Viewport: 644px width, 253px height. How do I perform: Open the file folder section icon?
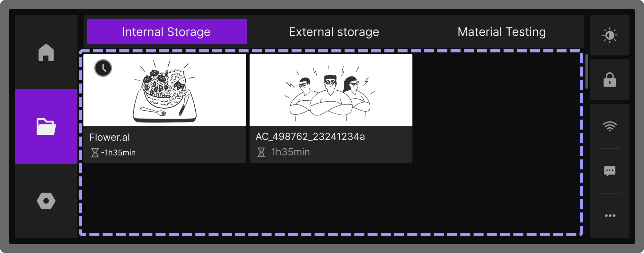pyautogui.click(x=46, y=126)
